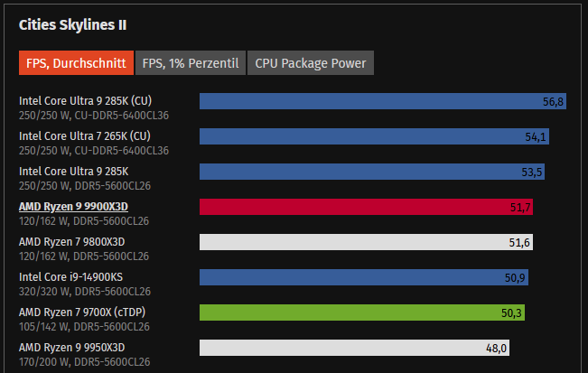Click the green bar showing 50,3
Screen dimensions: 588x373
[x=362, y=312]
